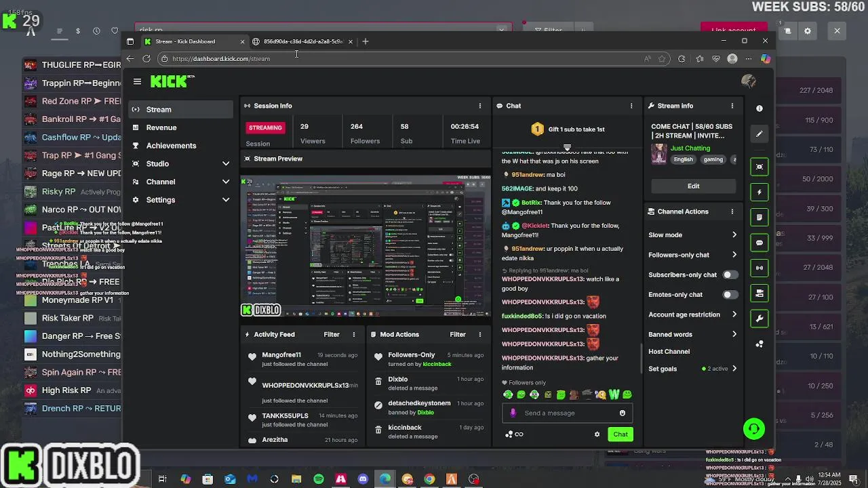The image size is (868, 488).
Task: Click the gaming tag
Action: pos(713,160)
